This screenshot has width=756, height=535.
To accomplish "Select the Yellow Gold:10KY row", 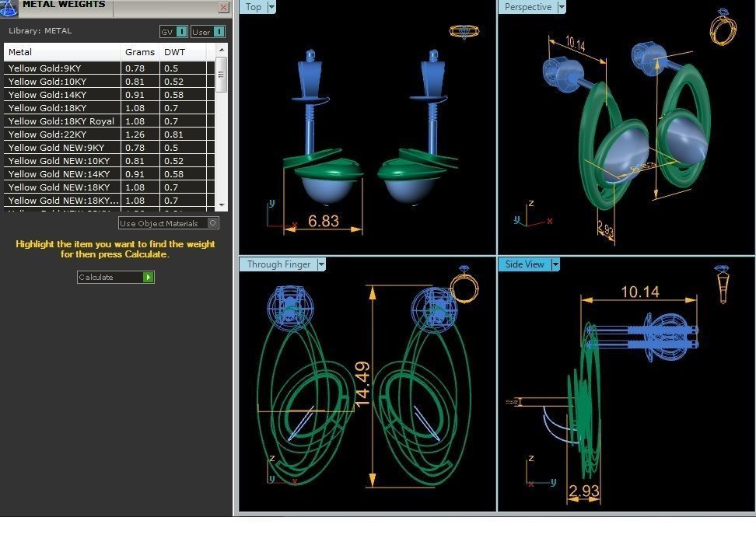I will 110,82.
